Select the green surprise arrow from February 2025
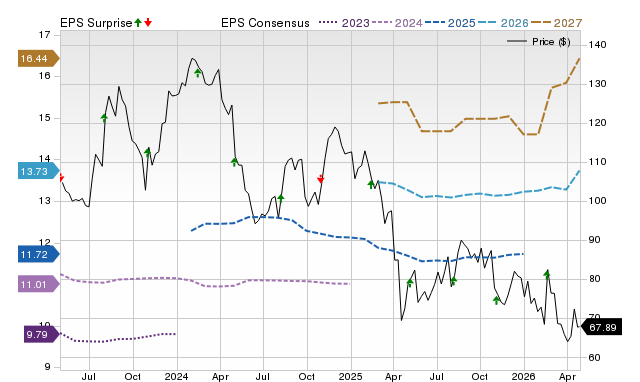 (x=371, y=184)
